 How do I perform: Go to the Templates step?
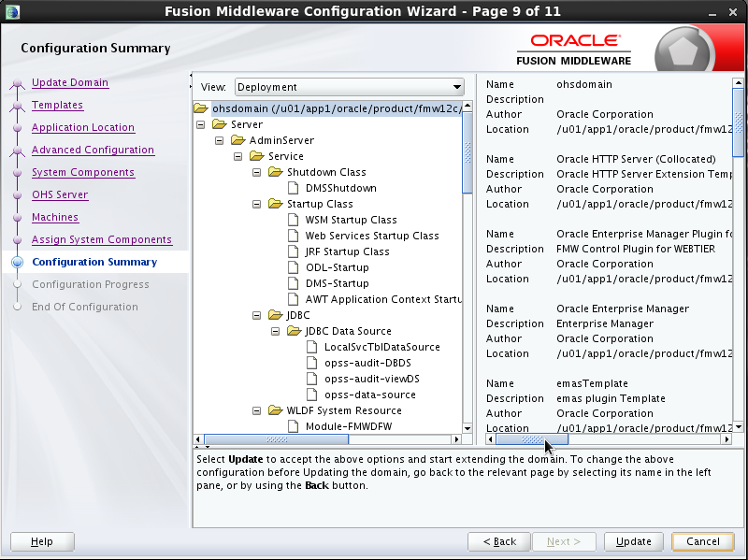coord(57,105)
